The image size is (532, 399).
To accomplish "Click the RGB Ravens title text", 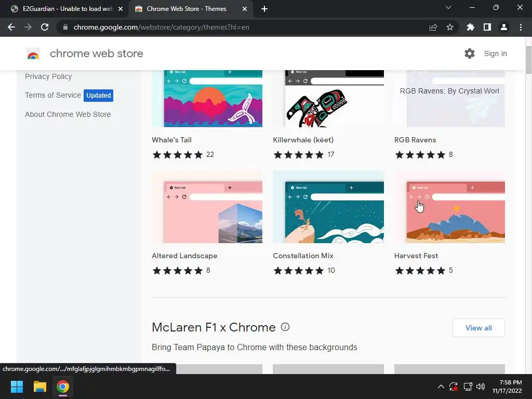I will [x=415, y=140].
